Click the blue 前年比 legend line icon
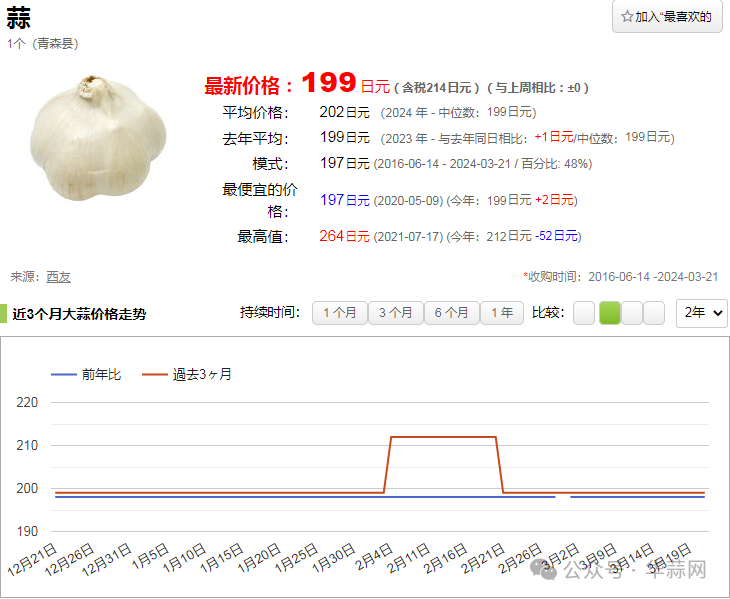 pyautogui.click(x=63, y=375)
